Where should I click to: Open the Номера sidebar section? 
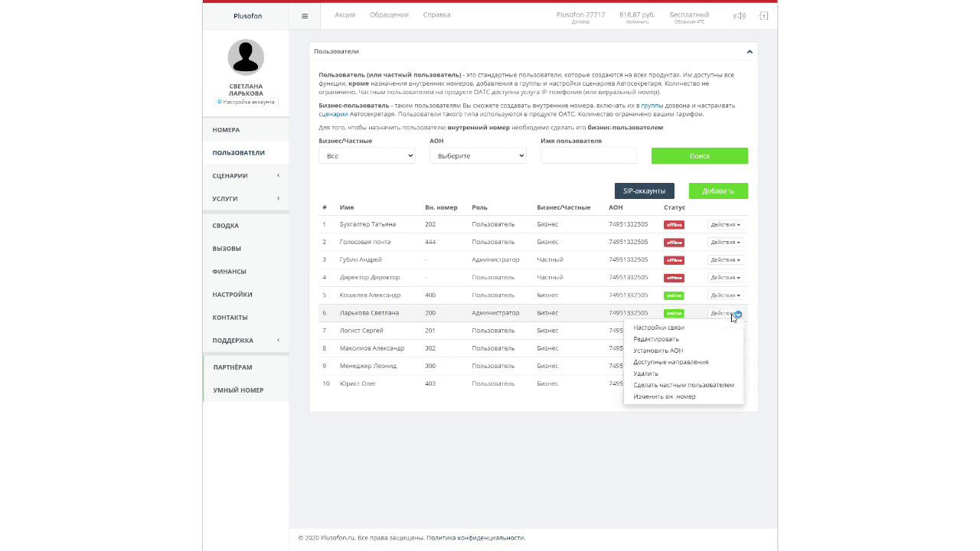[246, 130]
